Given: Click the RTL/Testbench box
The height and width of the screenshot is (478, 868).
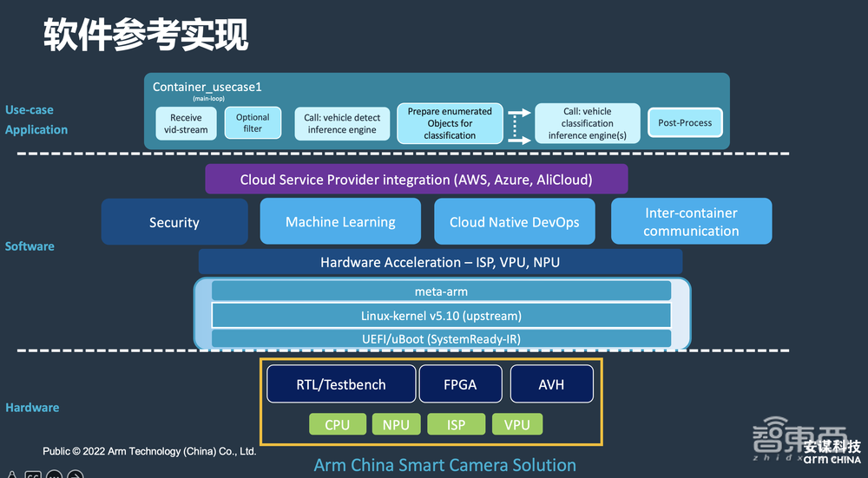Looking at the screenshot, I should point(339,383).
